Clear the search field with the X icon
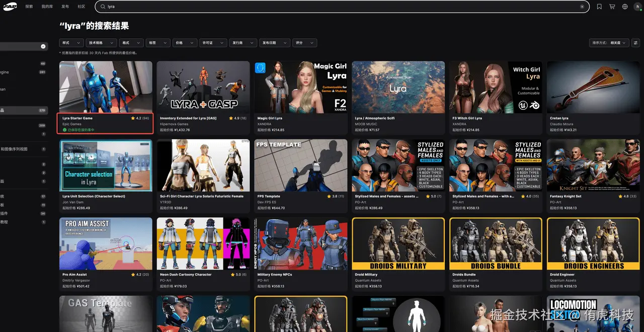Image resolution: width=644 pixels, height=332 pixels. tap(582, 7)
